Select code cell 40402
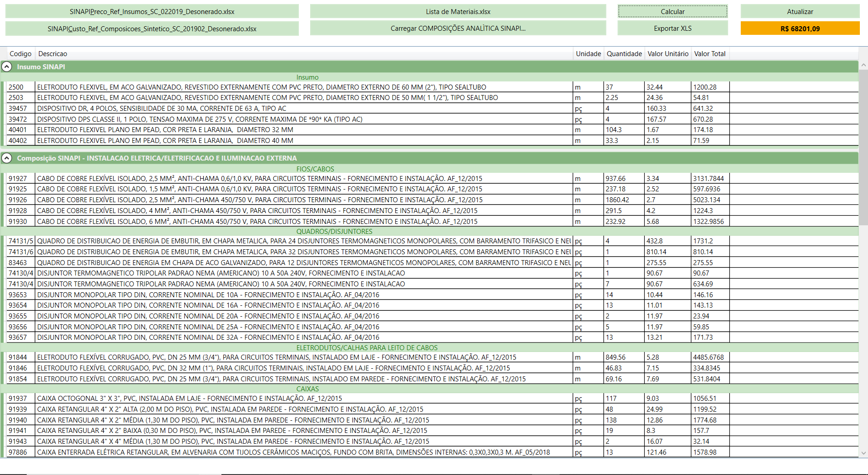This screenshot has width=868, height=475. [x=21, y=141]
